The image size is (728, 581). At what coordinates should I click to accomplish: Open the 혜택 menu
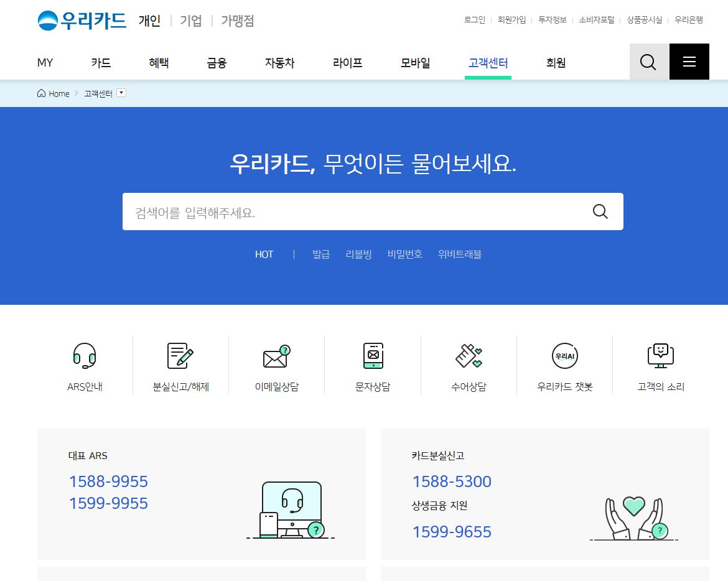159,63
